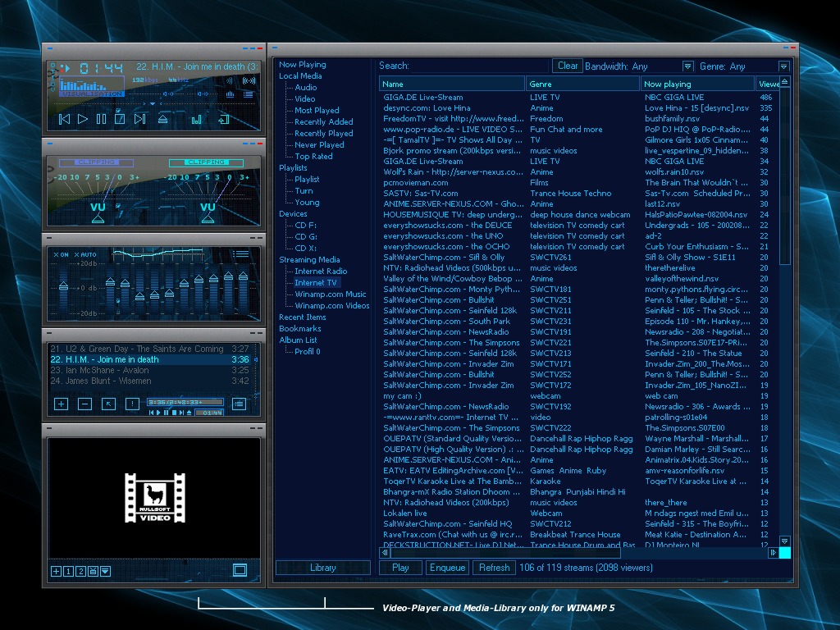Open the Bandwidth dropdown arrow

point(688,66)
